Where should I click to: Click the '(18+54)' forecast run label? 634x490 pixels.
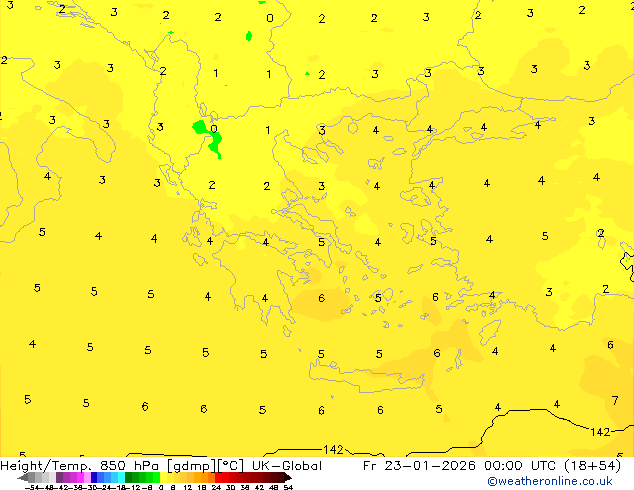click(x=592, y=466)
